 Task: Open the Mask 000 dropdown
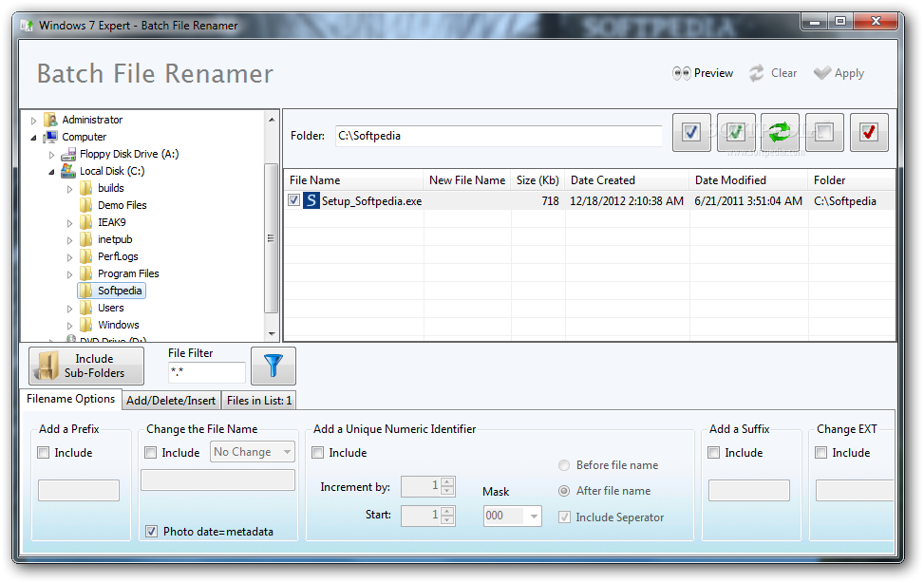(512, 516)
